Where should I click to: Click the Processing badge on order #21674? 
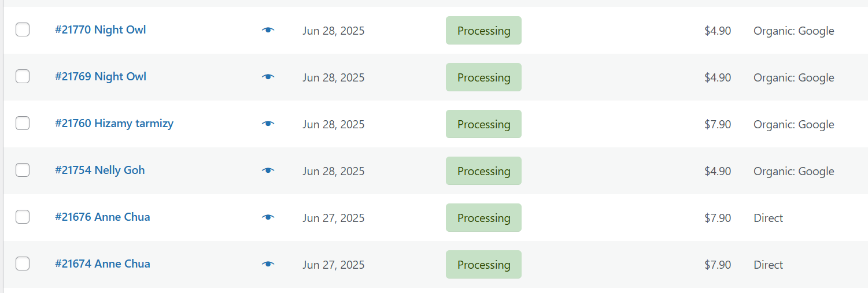[x=483, y=265]
